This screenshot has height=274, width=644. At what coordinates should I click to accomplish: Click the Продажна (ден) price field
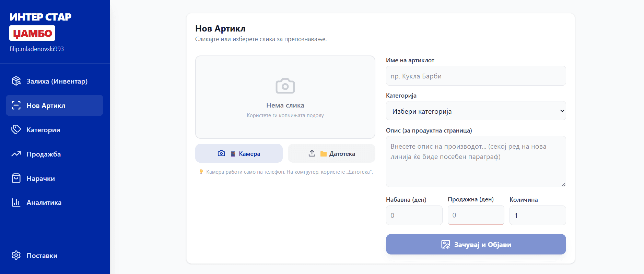(476, 215)
